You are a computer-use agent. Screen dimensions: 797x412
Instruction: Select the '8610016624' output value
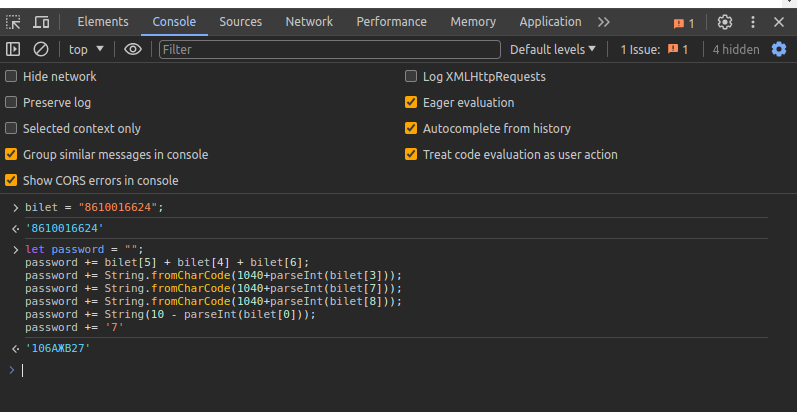[65, 229]
